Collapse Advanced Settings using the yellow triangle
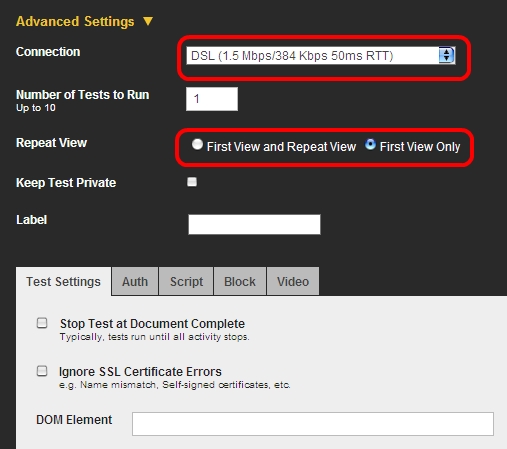This screenshot has width=507, height=449. pyautogui.click(x=148, y=21)
